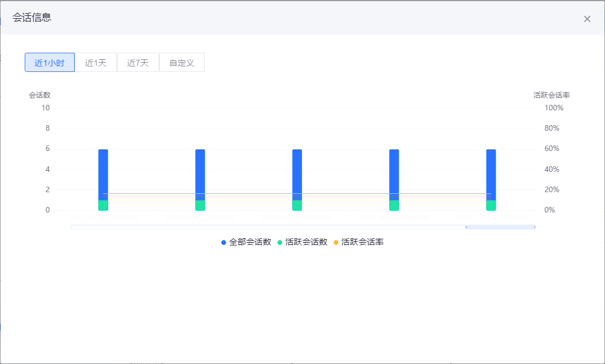Open the 自定义 custom range option
This screenshot has height=364, width=605.
point(182,63)
